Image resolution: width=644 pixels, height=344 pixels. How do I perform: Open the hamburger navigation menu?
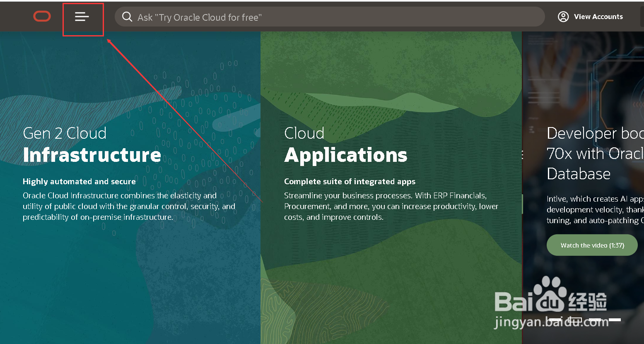pos(82,17)
